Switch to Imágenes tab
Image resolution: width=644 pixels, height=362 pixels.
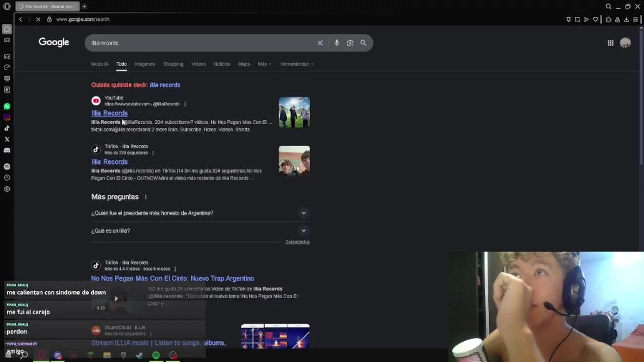point(145,64)
